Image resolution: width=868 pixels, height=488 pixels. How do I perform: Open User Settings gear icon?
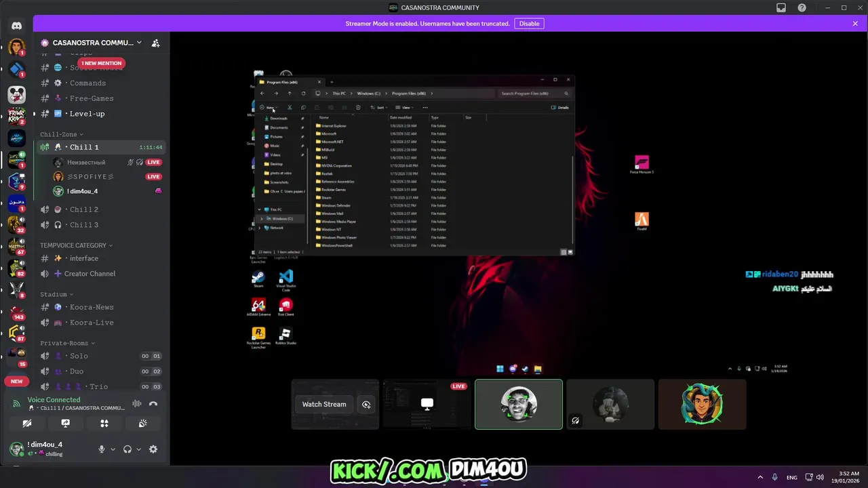(x=153, y=449)
